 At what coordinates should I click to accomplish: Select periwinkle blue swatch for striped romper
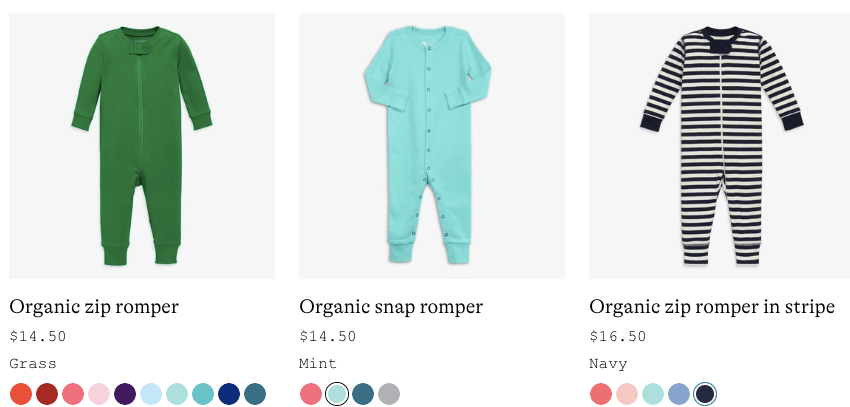678,394
